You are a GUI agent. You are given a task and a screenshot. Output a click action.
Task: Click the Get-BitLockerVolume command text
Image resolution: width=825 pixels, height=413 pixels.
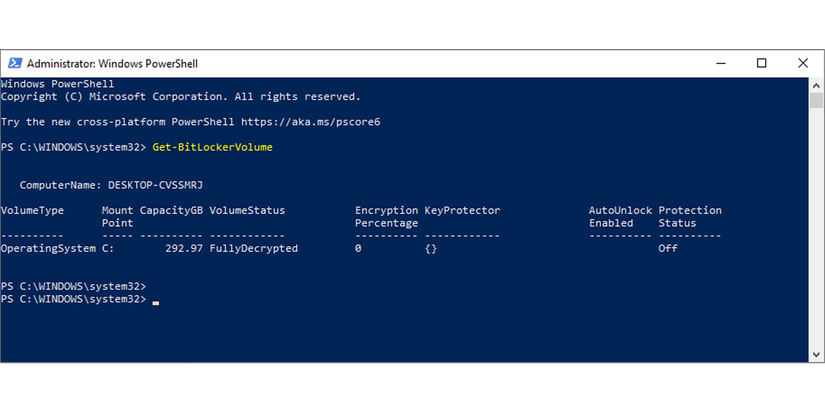pyautogui.click(x=212, y=147)
